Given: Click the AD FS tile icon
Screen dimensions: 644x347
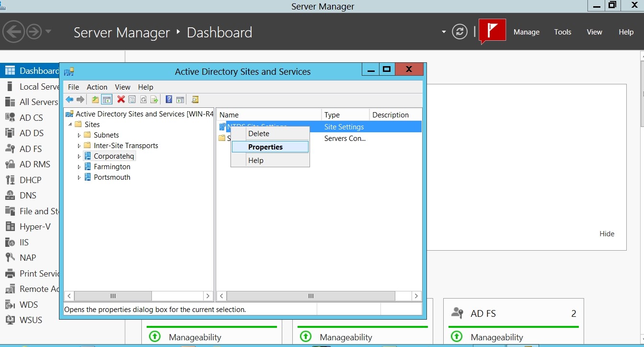Looking at the screenshot, I should tap(458, 313).
